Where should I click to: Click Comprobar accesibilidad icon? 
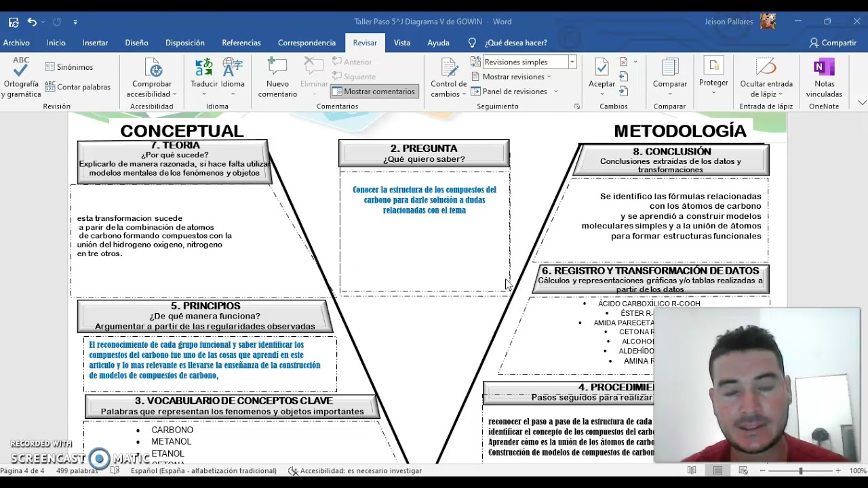[x=153, y=68]
